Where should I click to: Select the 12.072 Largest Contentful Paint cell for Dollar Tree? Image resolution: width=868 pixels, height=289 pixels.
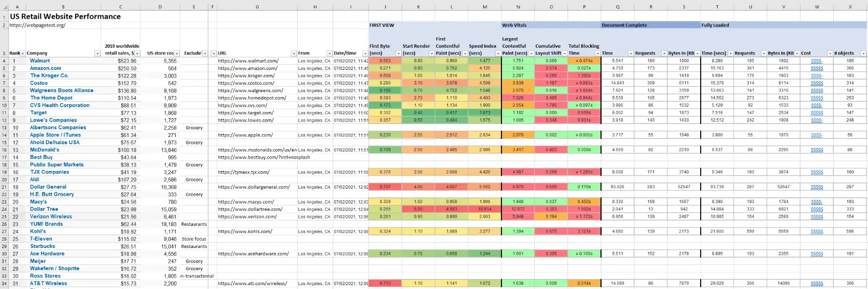click(x=518, y=209)
